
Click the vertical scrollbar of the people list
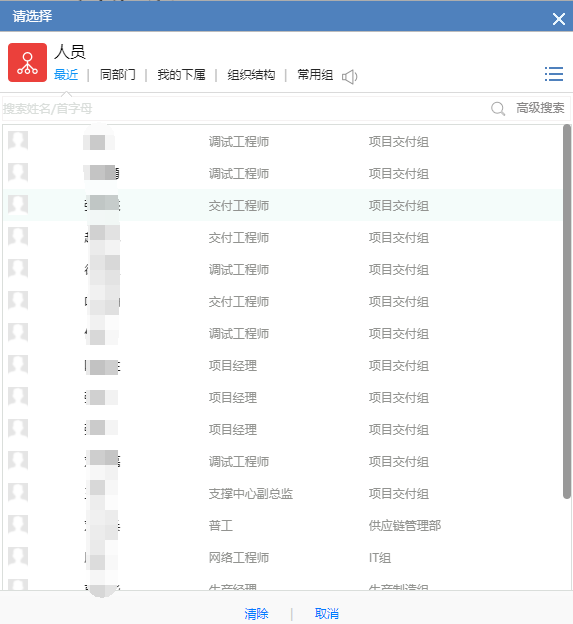(x=567, y=311)
